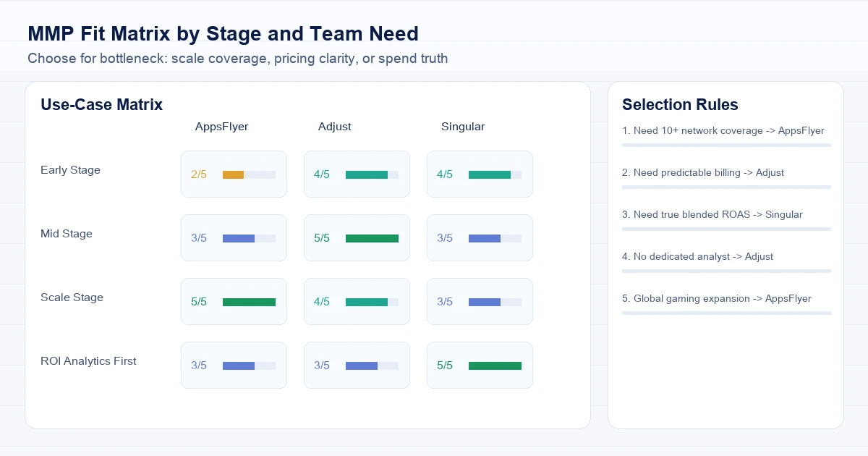Click the Adjust column header

[x=334, y=127]
